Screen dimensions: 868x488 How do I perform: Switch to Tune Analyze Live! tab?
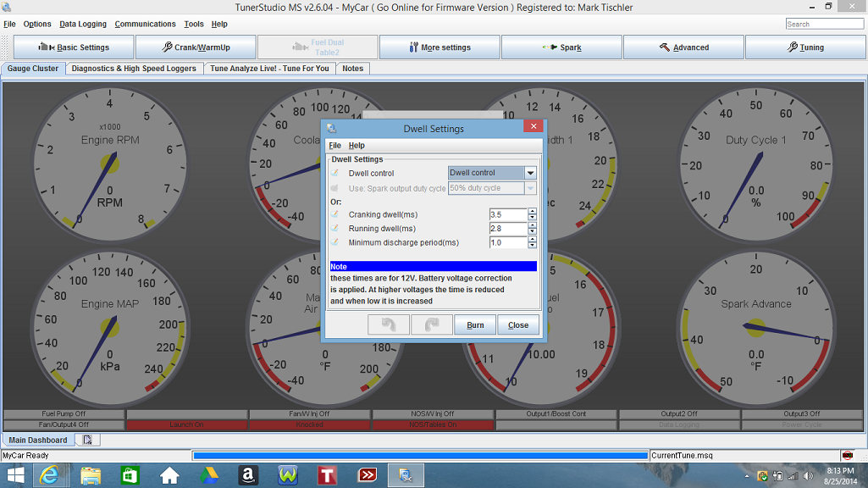[x=269, y=68]
